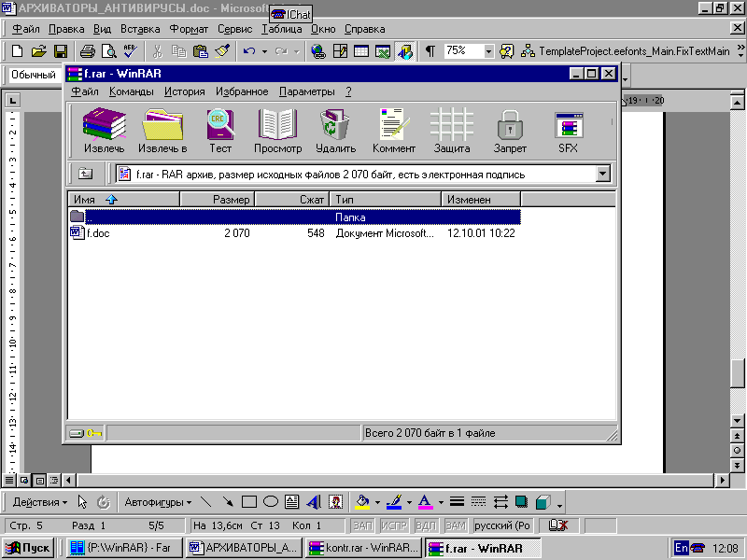
Task: Open the Word zoom 75% dropdown
Action: (488, 51)
